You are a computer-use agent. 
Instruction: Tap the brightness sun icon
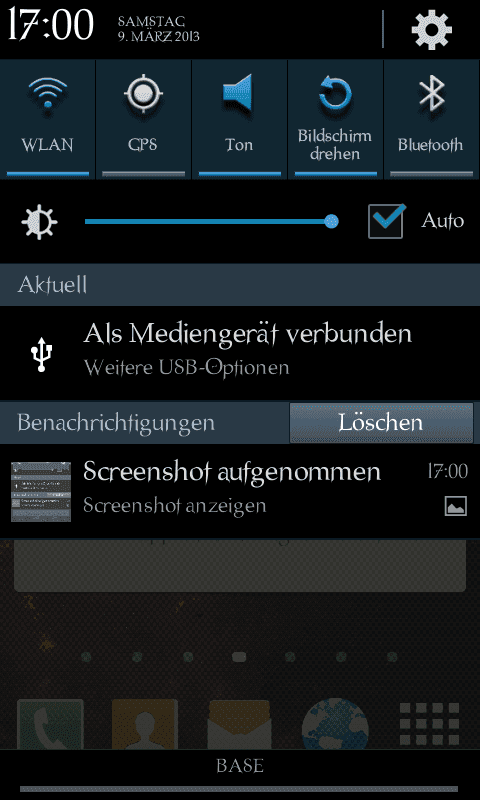(x=39, y=221)
